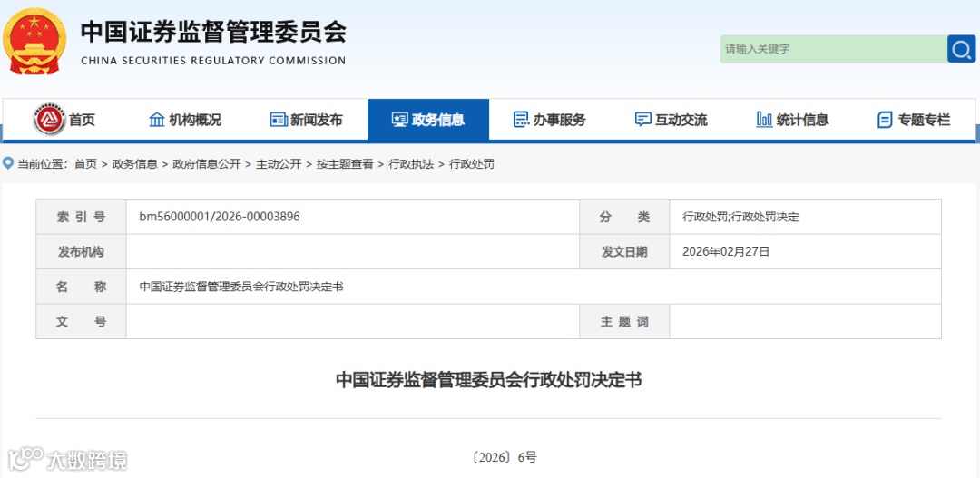980x478 pixels.
Task: Click the 互动交流 chat bubble icon
Action: click(642, 120)
